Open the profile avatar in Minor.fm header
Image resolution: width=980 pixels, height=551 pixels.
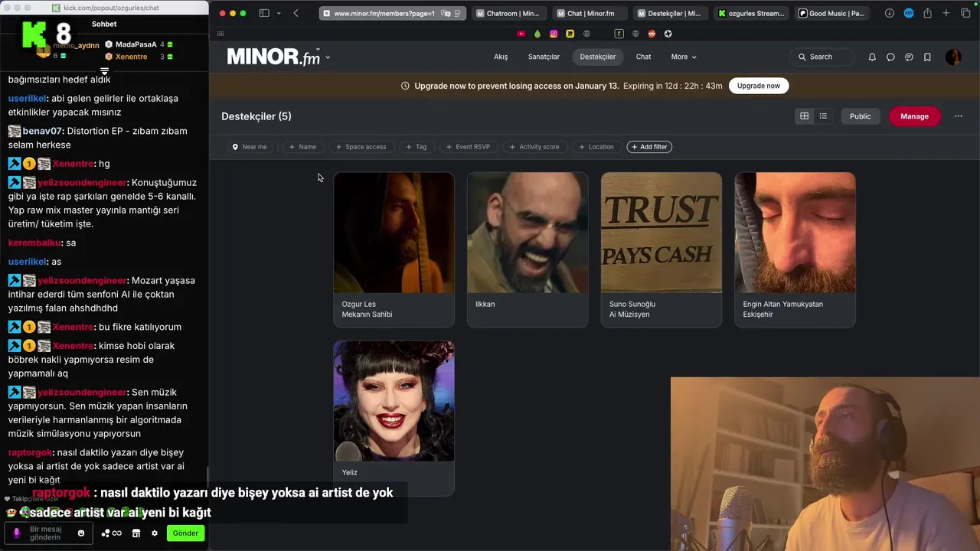click(x=953, y=57)
